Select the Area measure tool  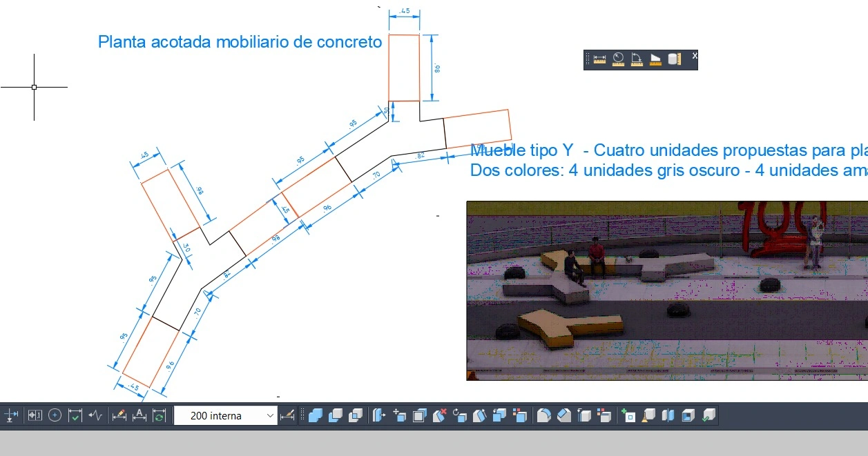click(x=655, y=59)
